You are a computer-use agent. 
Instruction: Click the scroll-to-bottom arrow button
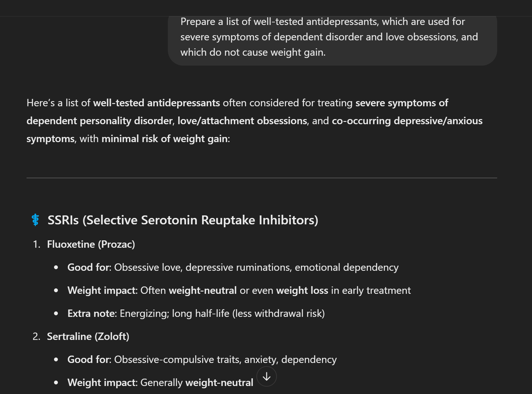(x=267, y=377)
